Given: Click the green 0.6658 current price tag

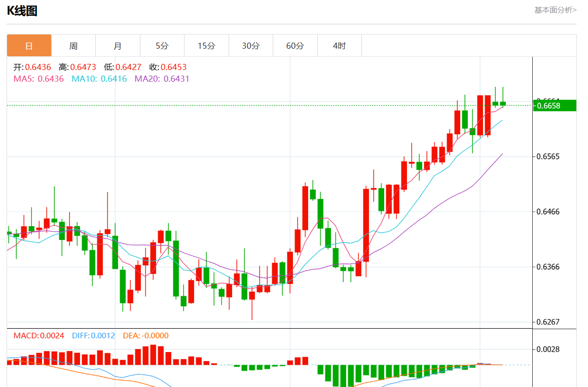Looking at the screenshot, I should [x=555, y=106].
